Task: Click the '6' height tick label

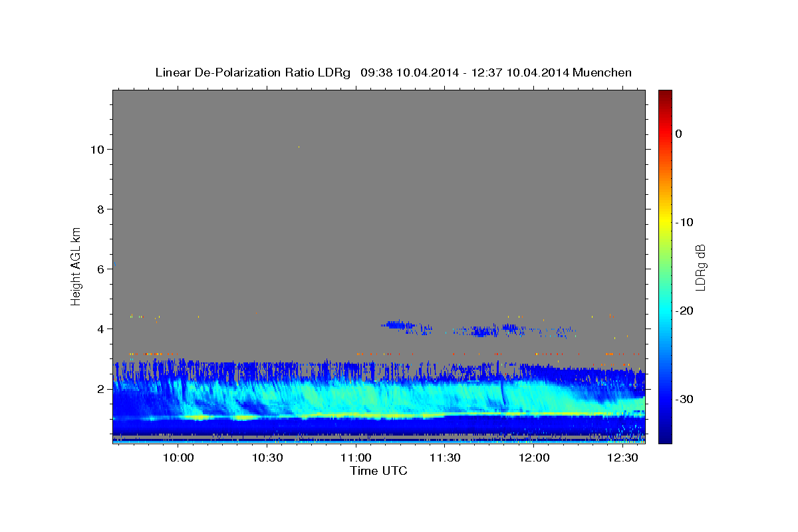Action: [x=101, y=269]
